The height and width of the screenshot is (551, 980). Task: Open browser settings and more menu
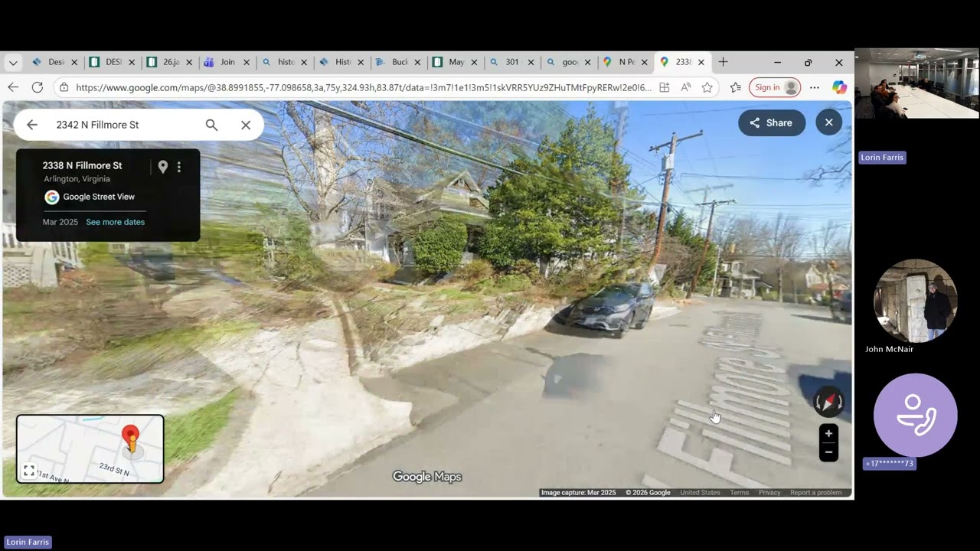(x=815, y=87)
